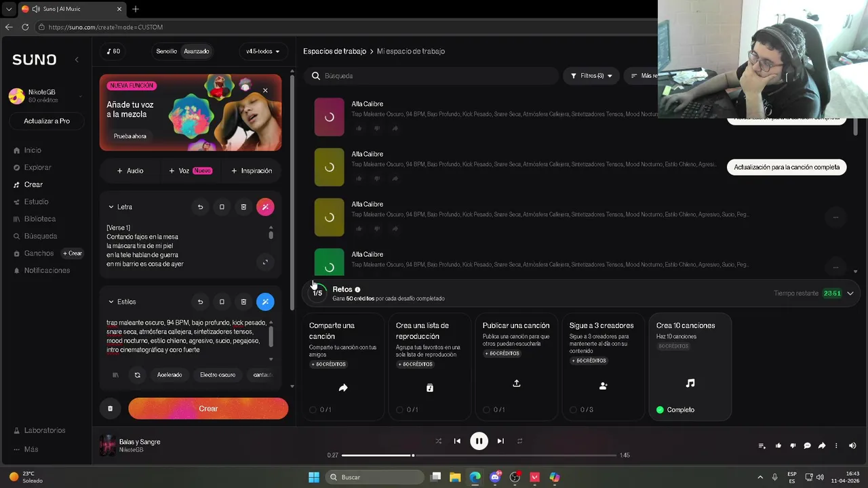868x488 pixels.
Task: Click Prueba ahora on the banner
Action: [130, 136]
